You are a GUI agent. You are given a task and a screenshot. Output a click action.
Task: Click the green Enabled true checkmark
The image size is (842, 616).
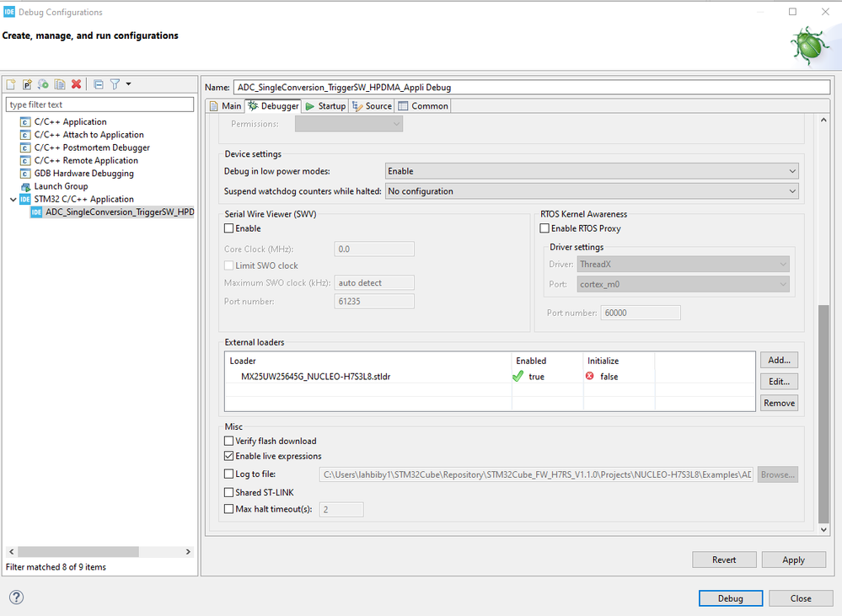click(518, 377)
